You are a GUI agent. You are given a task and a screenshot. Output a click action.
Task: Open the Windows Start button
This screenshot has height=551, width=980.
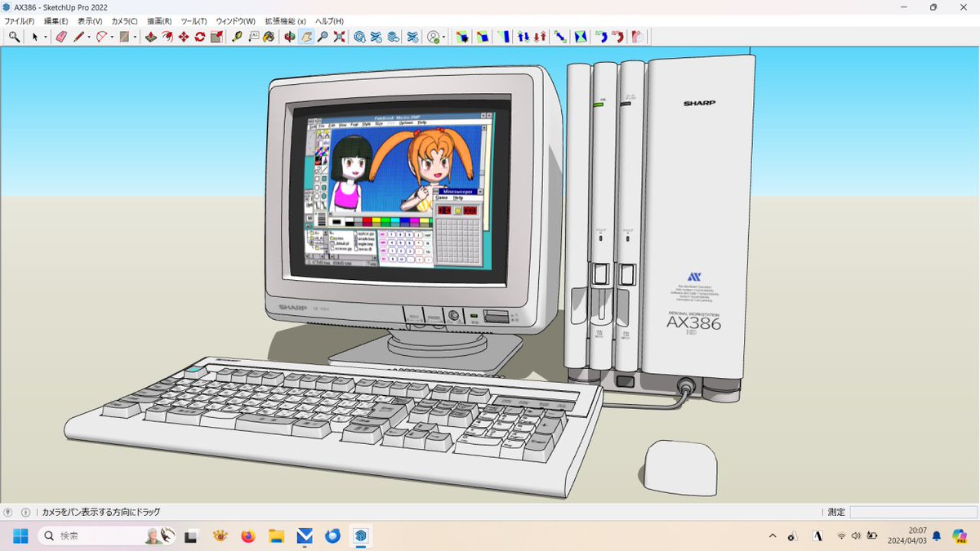point(20,536)
